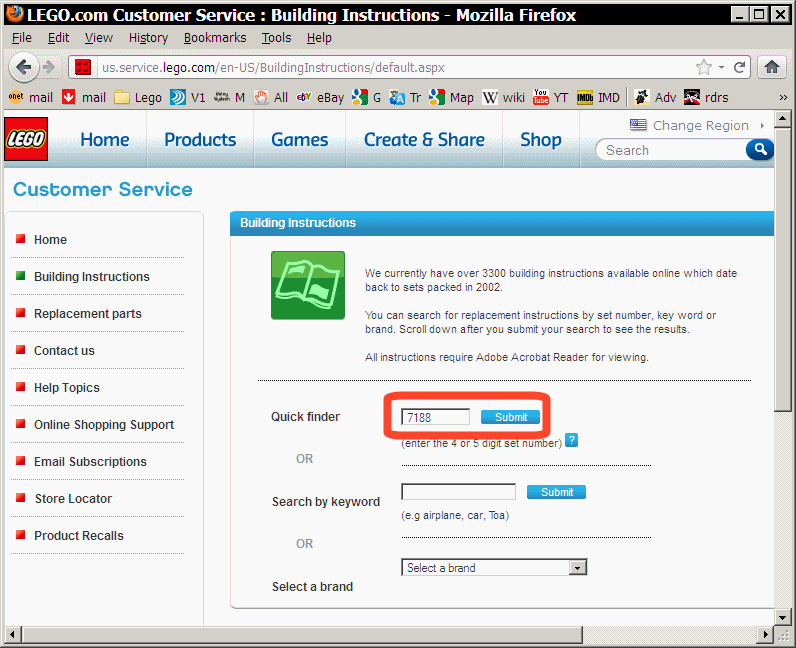The width and height of the screenshot is (796, 648).
Task: Open Contact us link
Action: [x=64, y=350]
